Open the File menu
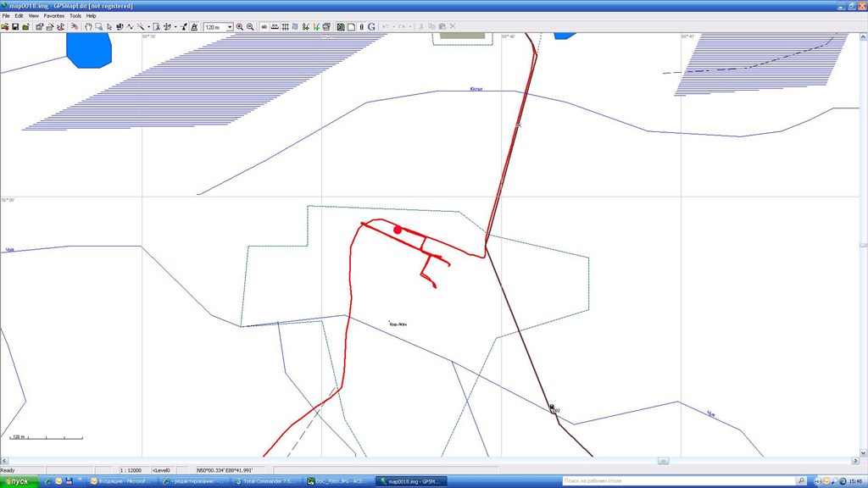Screen dimensions: 868x488 (6, 16)
